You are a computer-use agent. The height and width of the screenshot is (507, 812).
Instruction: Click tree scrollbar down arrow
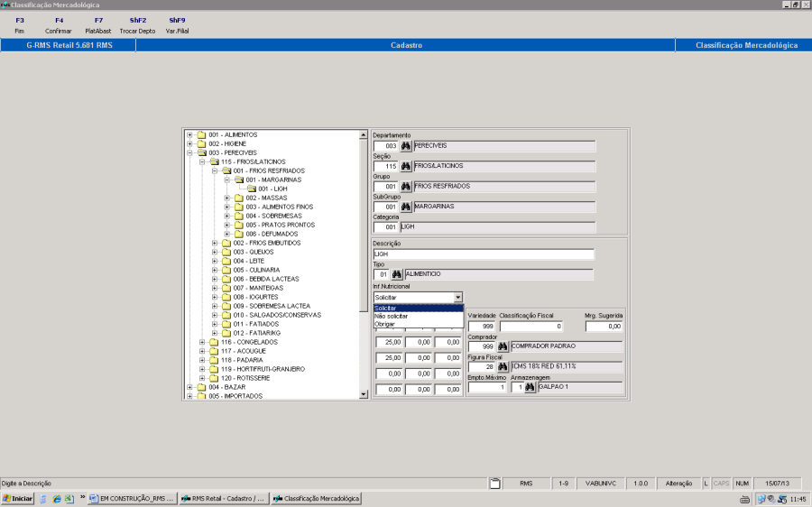click(363, 394)
